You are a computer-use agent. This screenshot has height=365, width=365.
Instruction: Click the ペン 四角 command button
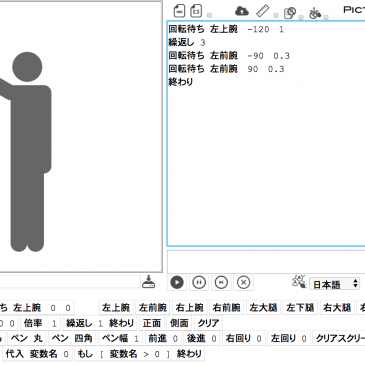pyautogui.click(x=72, y=338)
